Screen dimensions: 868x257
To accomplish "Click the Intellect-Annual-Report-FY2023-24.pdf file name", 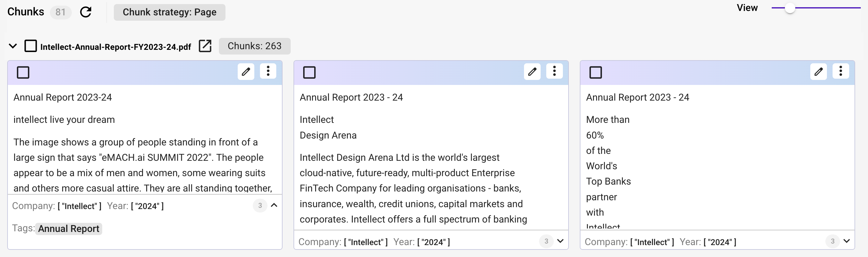I will [116, 47].
